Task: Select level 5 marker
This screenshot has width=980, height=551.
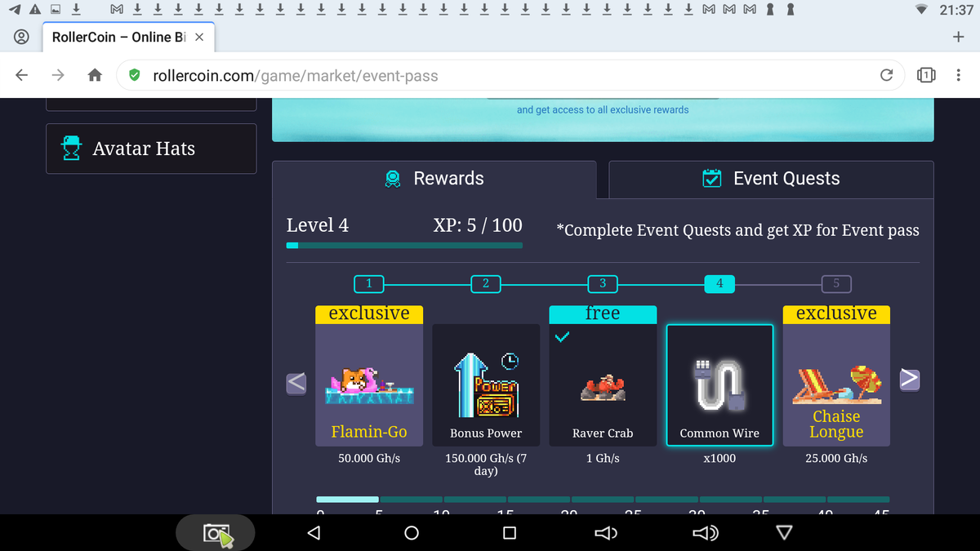Action: click(x=836, y=283)
